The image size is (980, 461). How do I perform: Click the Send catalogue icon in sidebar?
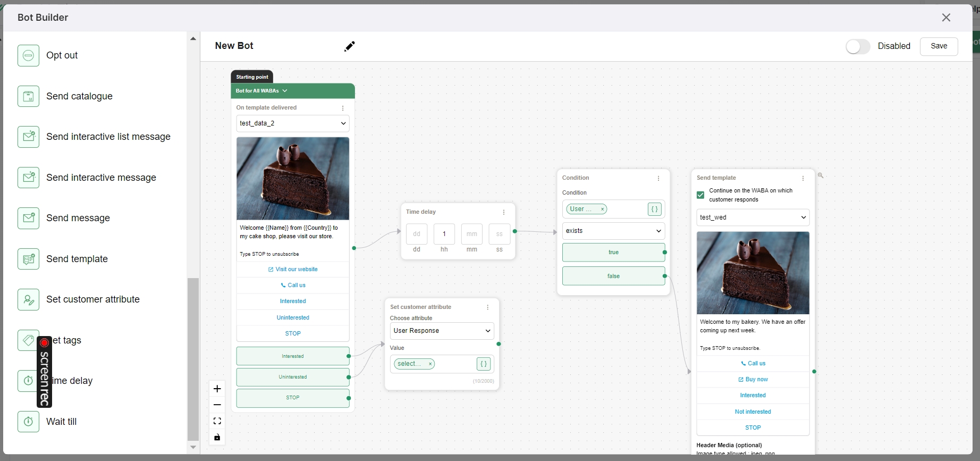pyautogui.click(x=28, y=96)
